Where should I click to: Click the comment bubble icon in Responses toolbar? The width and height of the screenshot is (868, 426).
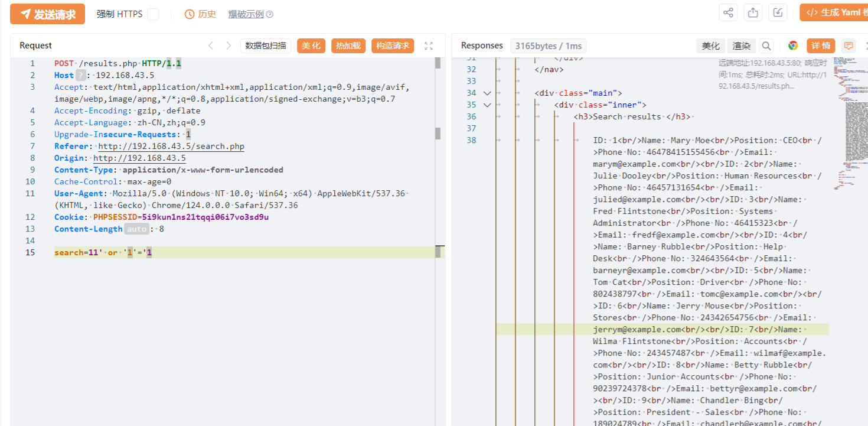[x=849, y=45]
